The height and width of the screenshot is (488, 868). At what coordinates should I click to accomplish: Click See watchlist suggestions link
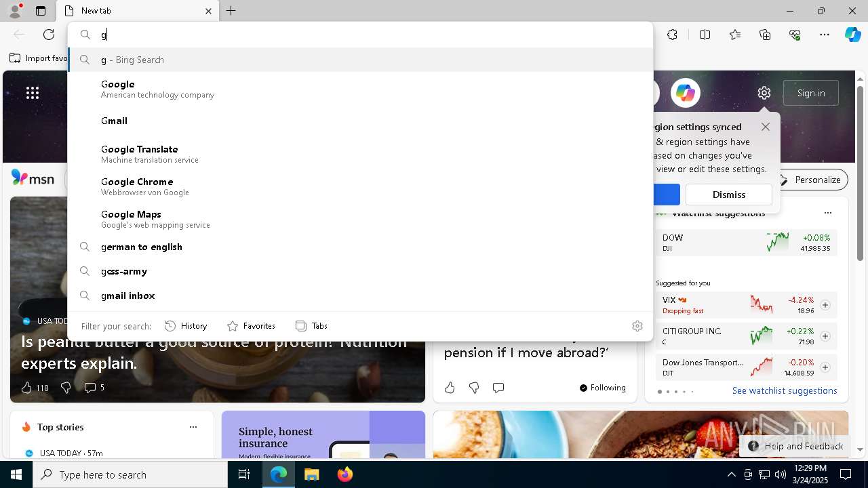coord(785,390)
